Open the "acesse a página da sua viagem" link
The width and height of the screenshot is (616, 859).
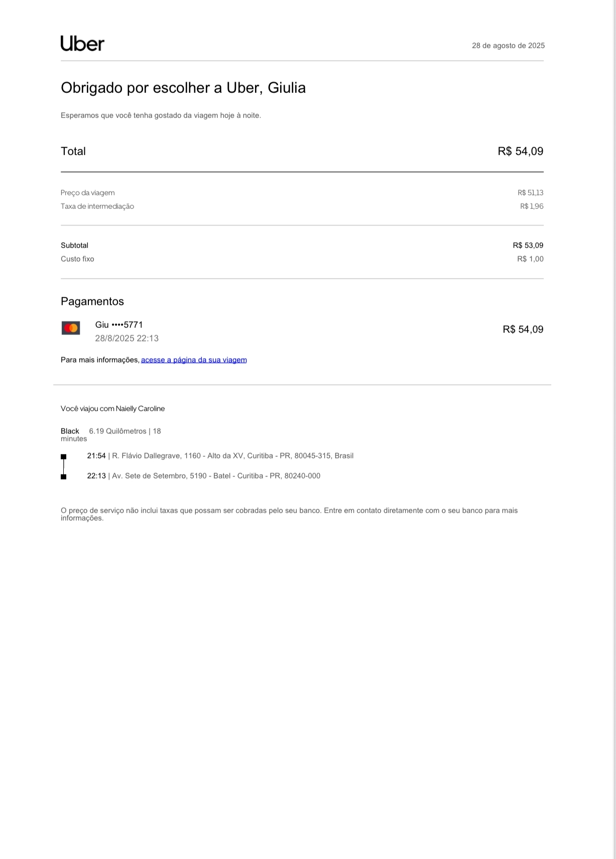pos(194,360)
